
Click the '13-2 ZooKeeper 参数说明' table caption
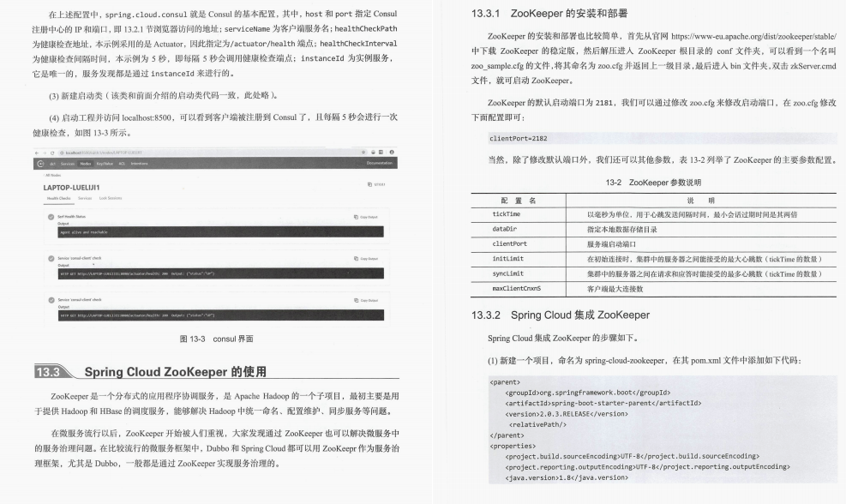point(653,183)
